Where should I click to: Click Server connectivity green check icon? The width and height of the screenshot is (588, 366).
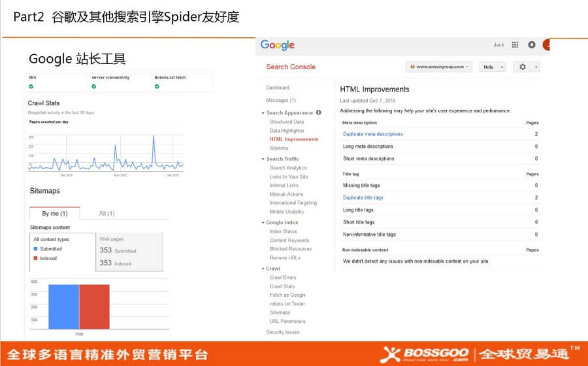coord(93,86)
